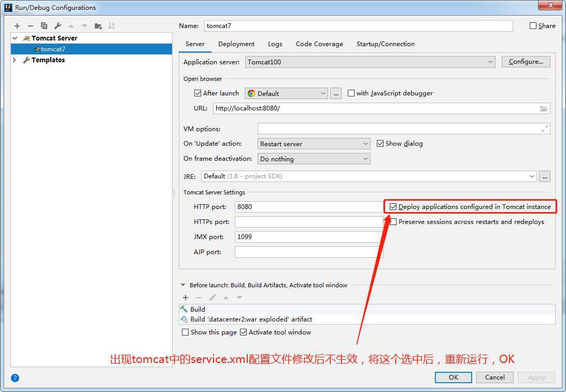Move before launch task up

point(226,298)
